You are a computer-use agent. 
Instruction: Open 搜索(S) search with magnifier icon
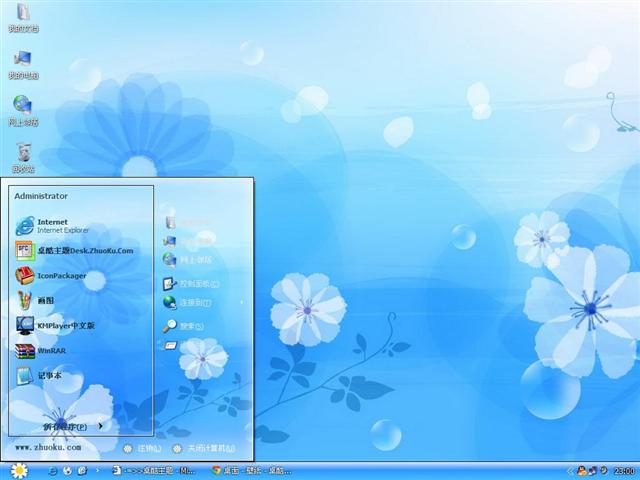(x=183, y=326)
